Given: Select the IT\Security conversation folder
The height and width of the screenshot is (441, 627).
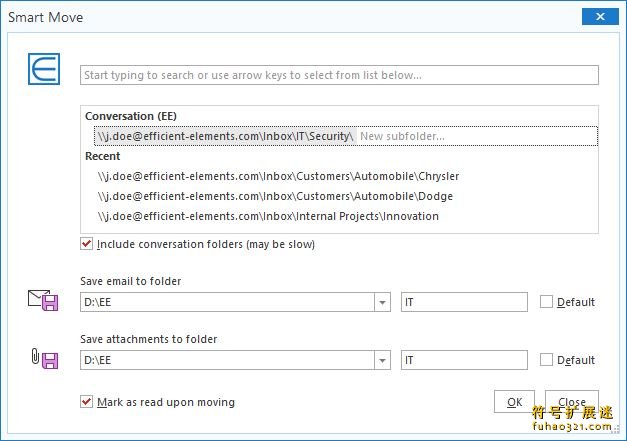Looking at the screenshot, I should click(x=224, y=136).
